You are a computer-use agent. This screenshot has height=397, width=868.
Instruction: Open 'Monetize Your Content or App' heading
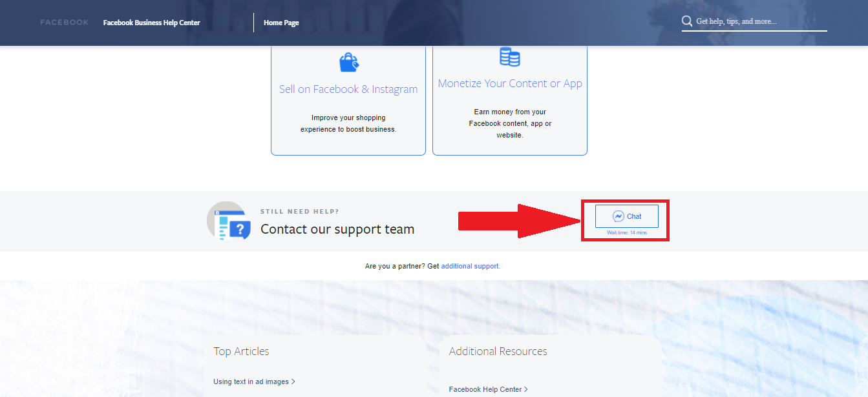point(510,83)
